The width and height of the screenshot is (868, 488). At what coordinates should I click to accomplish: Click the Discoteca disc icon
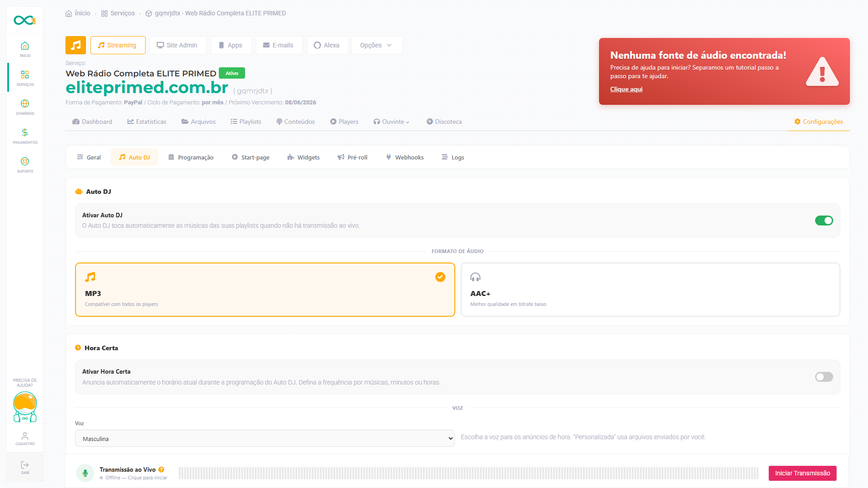[x=429, y=122]
